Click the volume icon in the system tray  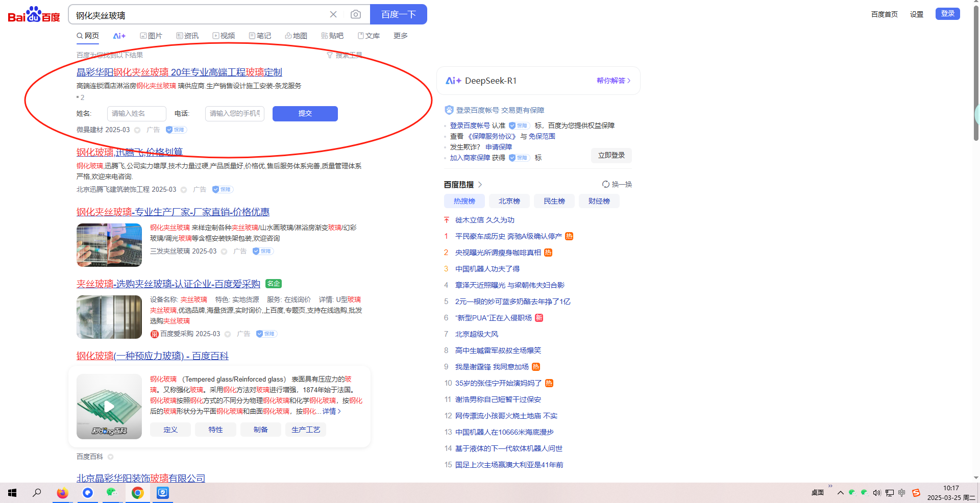pos(876,493)
